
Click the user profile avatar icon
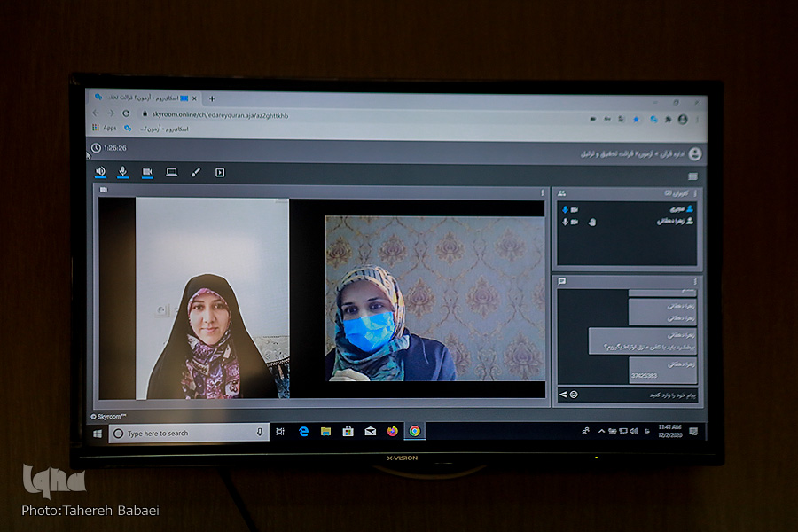point(694,154)
